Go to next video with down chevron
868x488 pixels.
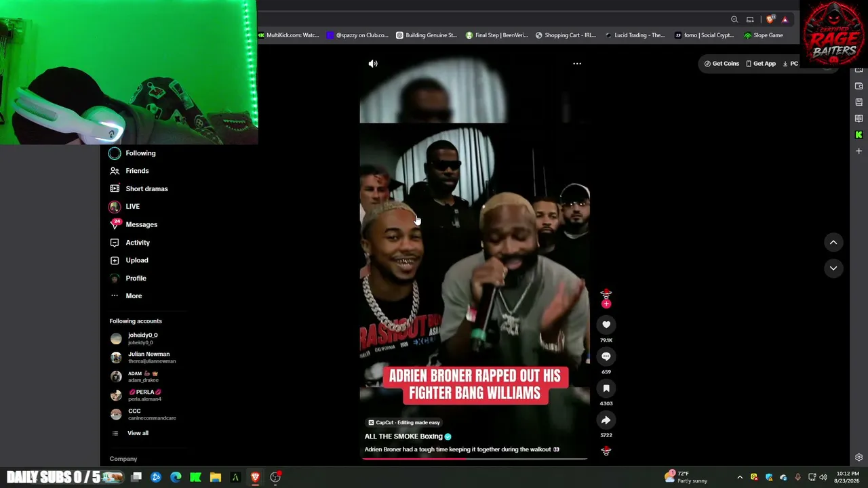coord(833,268)
